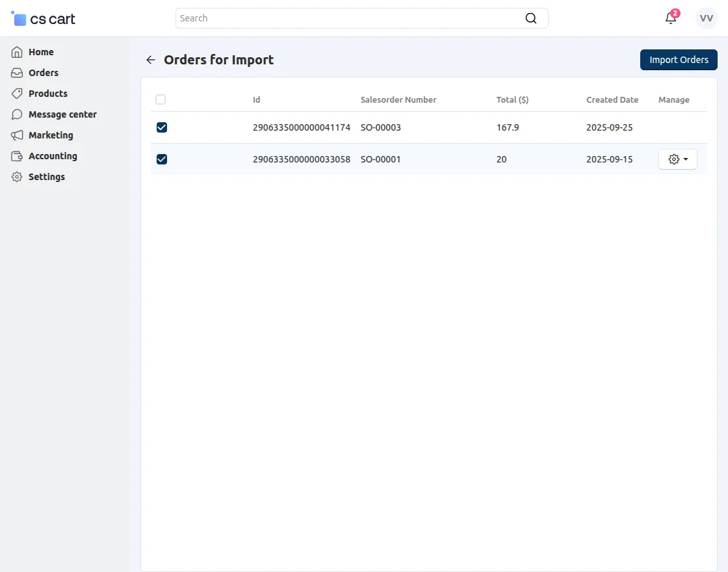Click the order Id 2906335000000041174
The height and width of the screenshot is (572, 728).
click(x=301, y=127)
